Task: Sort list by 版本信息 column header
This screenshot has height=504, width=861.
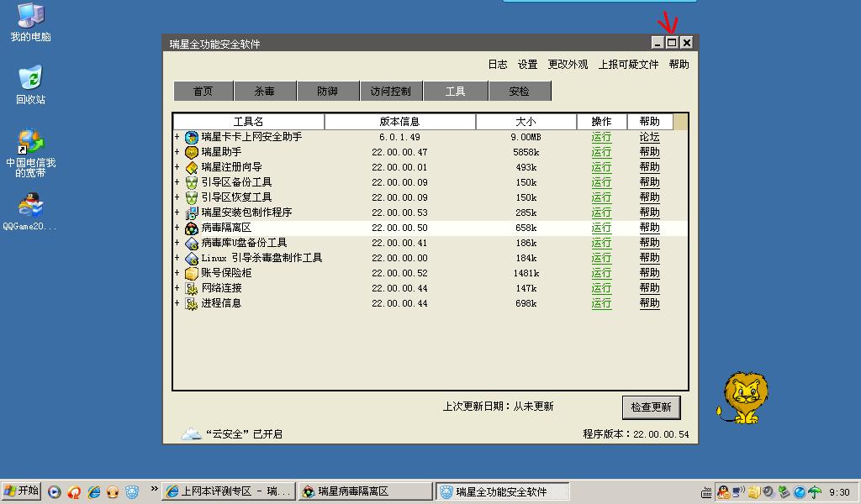Action: pyautogui.click(x=399, y=122)
